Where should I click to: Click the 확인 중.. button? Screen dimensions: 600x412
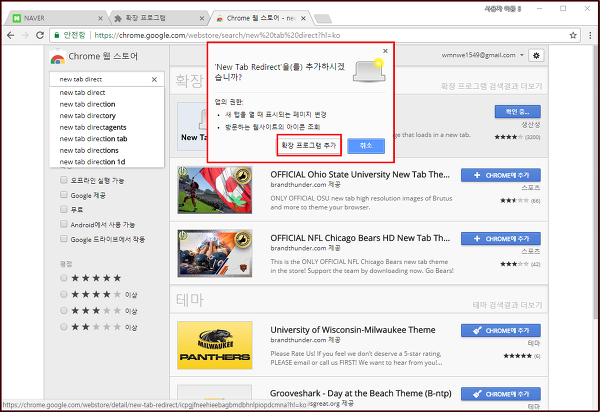coord(517,112)
